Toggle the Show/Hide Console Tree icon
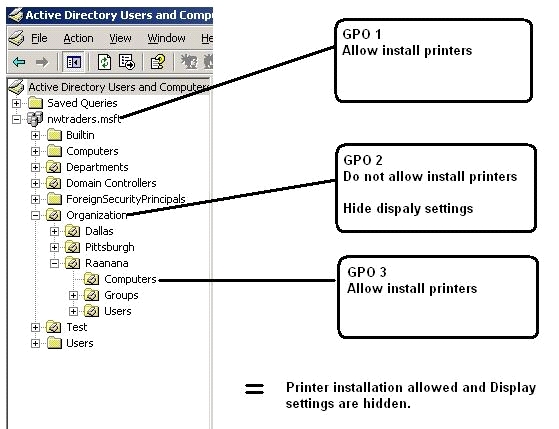The image size is (559, 429). 73,62
